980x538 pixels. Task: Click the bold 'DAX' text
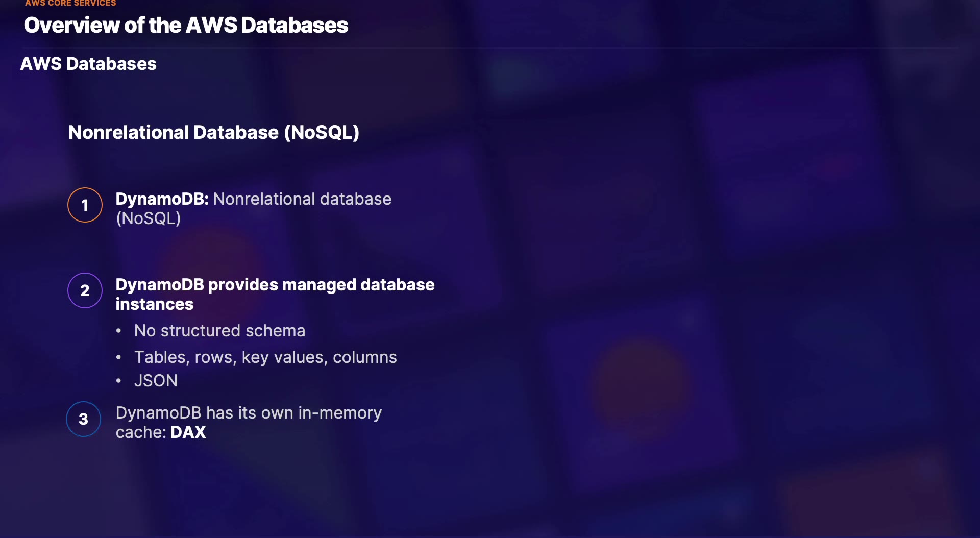pos(188,432)
